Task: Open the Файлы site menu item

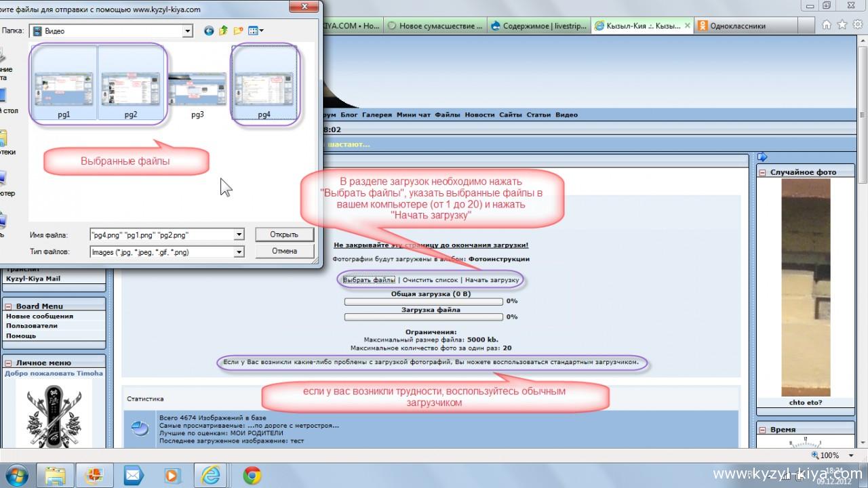Action: [448, 115]
